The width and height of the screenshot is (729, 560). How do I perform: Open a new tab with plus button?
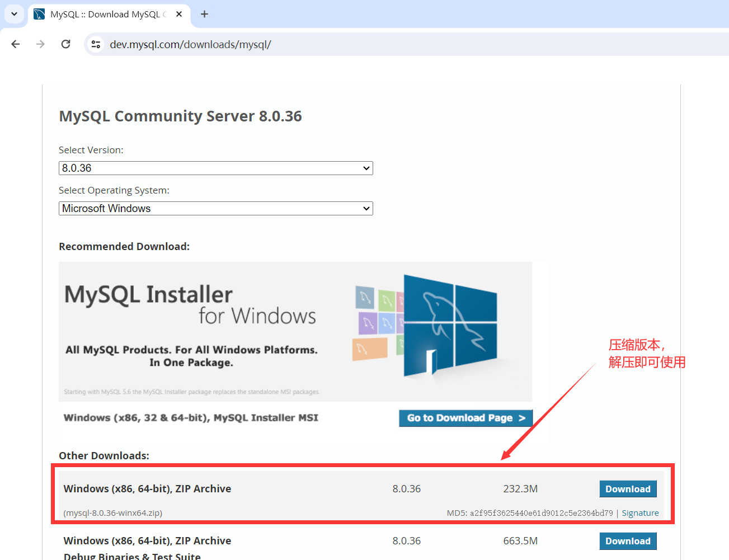(x=204, y=14)
